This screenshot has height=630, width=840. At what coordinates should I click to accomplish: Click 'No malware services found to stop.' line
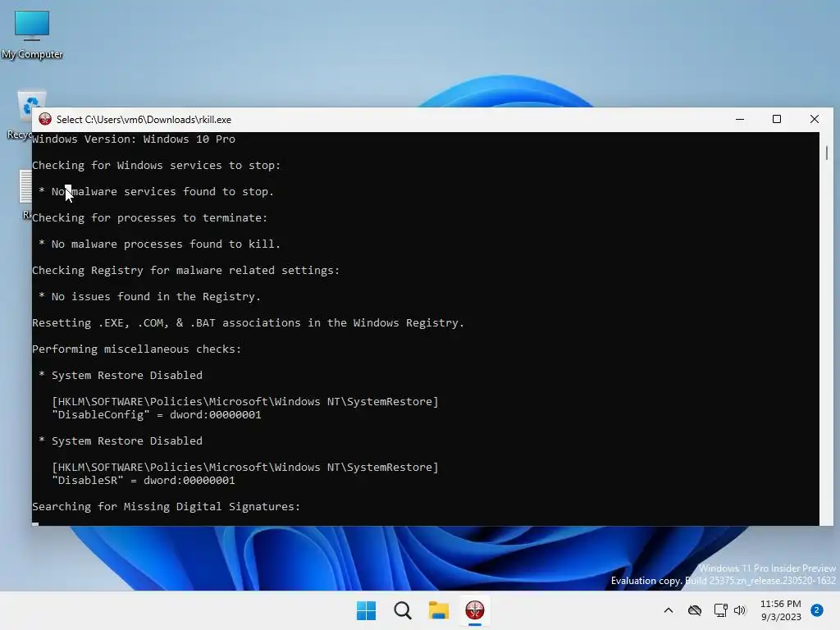163,191
